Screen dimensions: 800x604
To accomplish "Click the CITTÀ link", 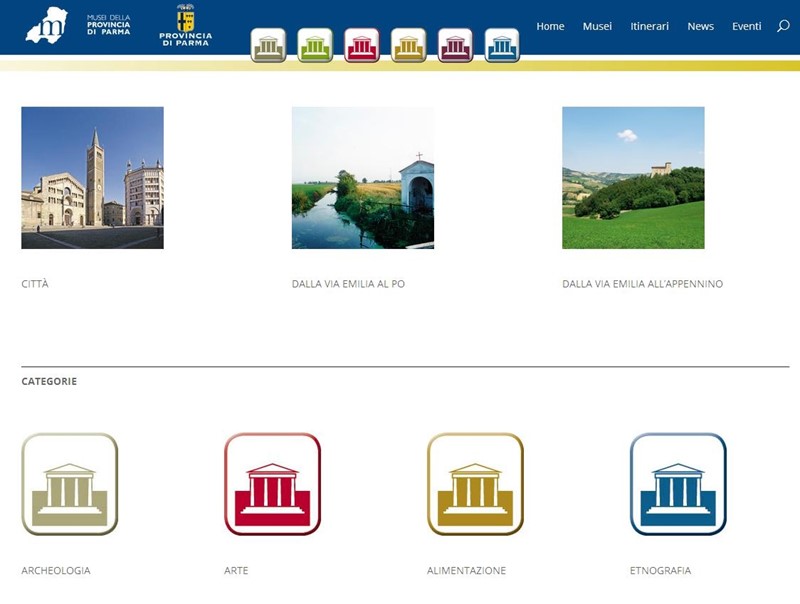I will [35, 284].
